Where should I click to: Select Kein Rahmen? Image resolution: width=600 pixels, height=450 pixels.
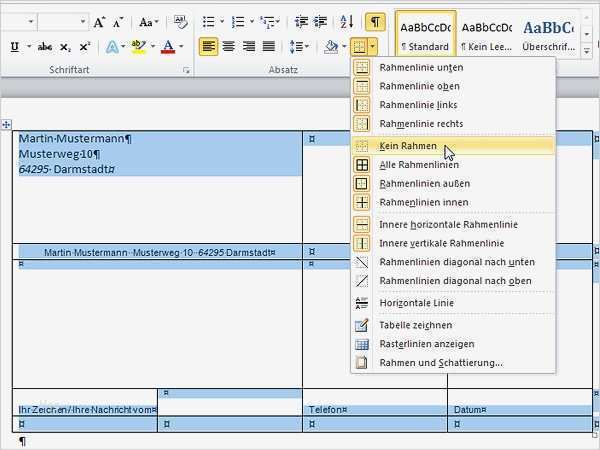click(x=452, y=146)
